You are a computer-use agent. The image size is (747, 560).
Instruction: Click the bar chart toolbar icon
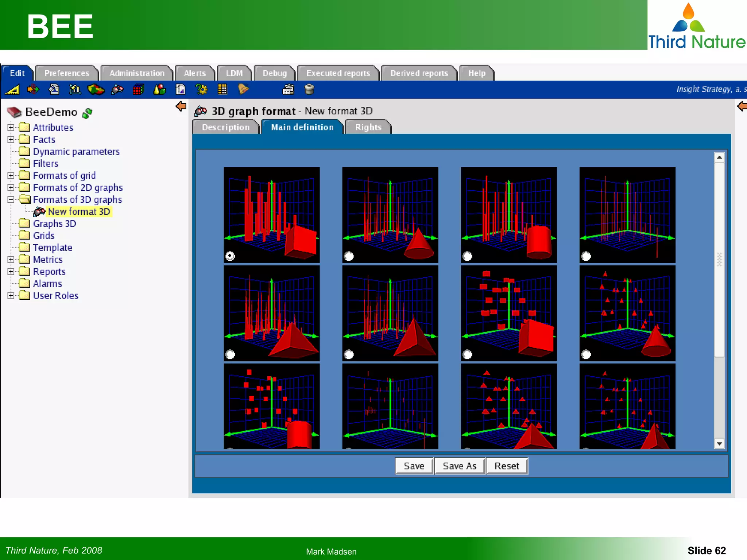pos(75,89)
